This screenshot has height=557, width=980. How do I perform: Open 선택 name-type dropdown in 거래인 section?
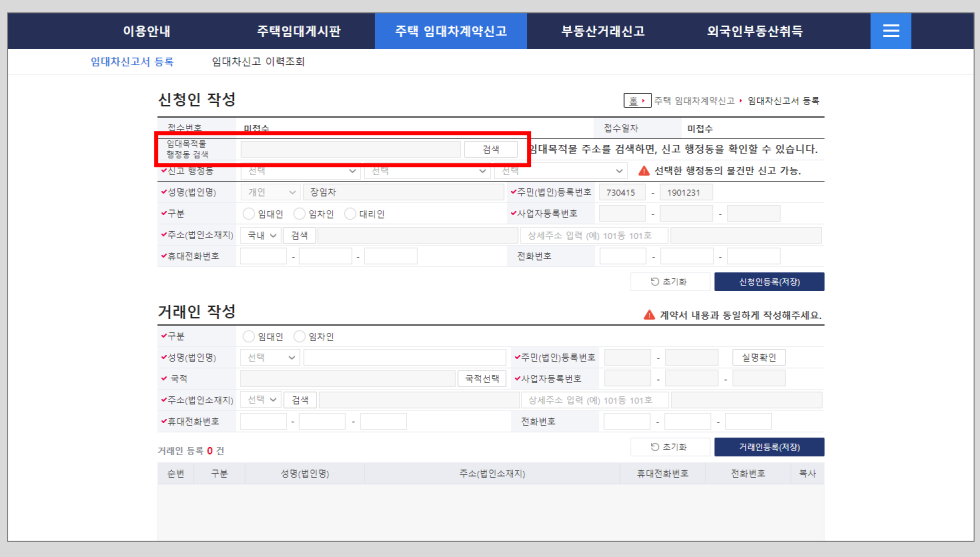pyautogui.click(x=270, y=358)
